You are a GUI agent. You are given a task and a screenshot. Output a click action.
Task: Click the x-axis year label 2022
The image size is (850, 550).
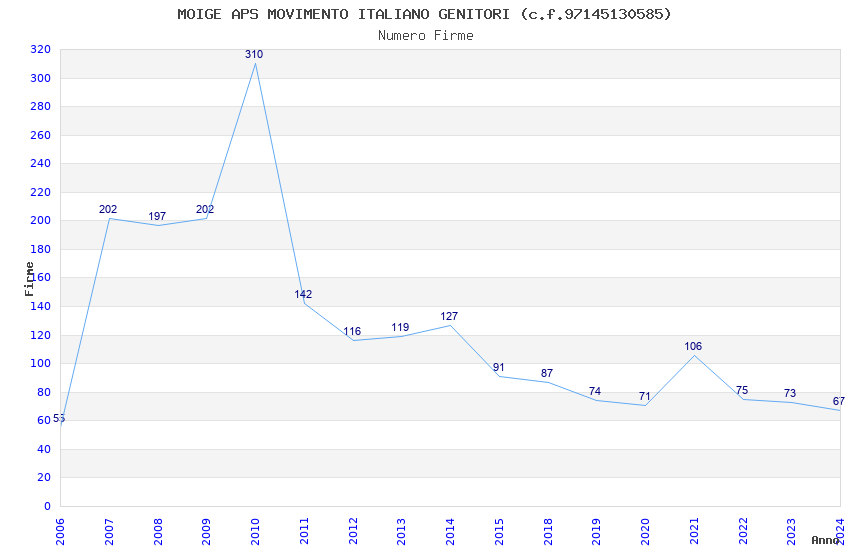pyautogui.click(x=743, y=532)
